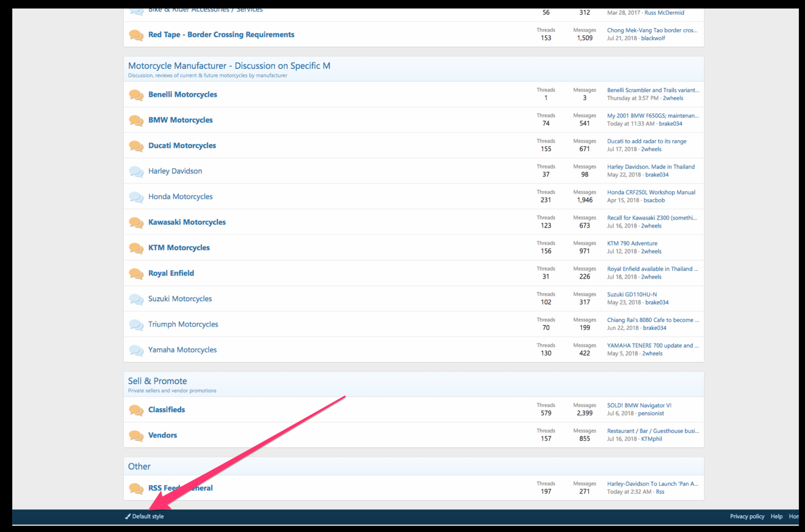
Task: Open the Privacy policy footer link
Action: coord(747,516)
